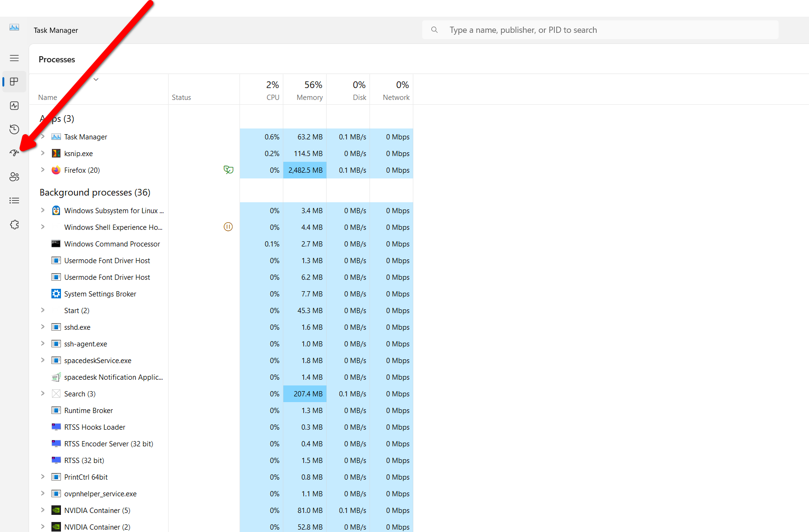Image resolution: width=809 pixels, height=532 pixels.
Task: Switch to the Startup apps page
Action: point(14,153)
